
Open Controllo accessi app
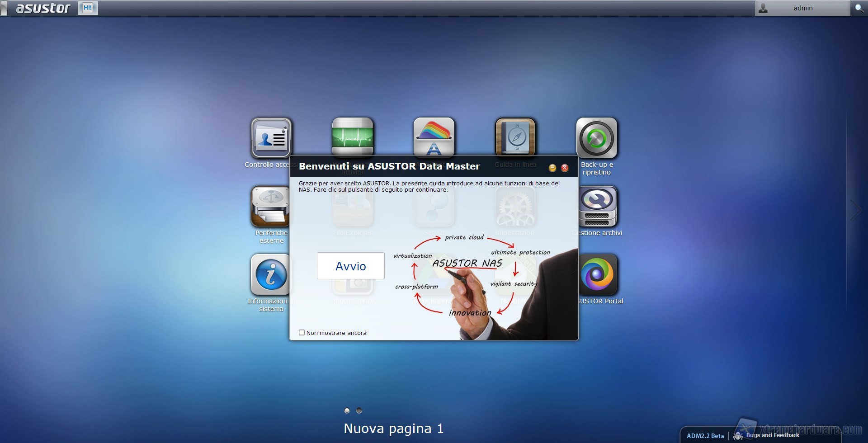[271, 138]
